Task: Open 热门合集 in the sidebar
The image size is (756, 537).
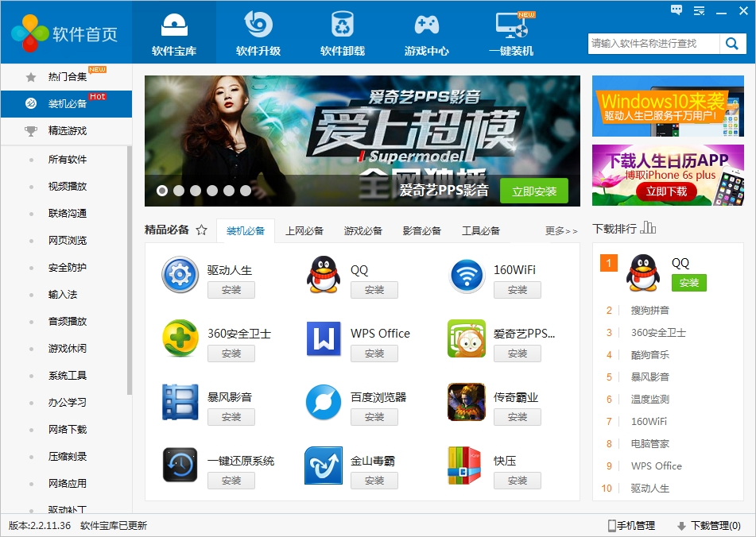Action: coord(66,76)
